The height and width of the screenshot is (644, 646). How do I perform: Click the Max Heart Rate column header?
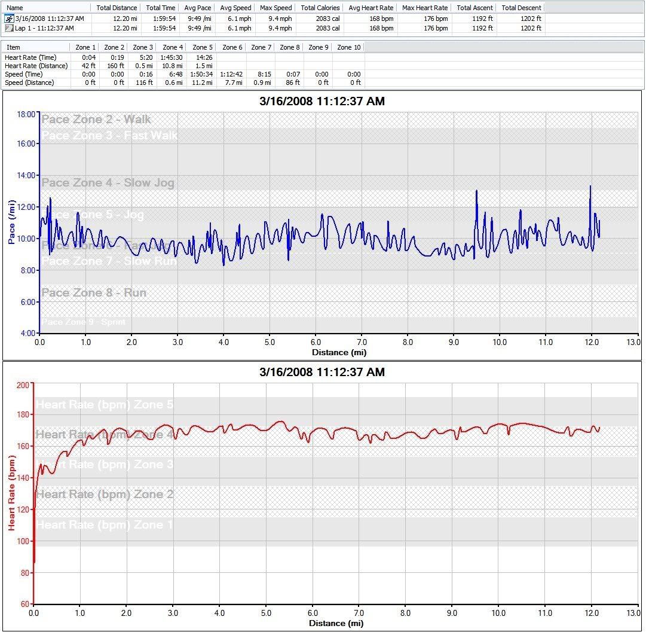(425, 8)
